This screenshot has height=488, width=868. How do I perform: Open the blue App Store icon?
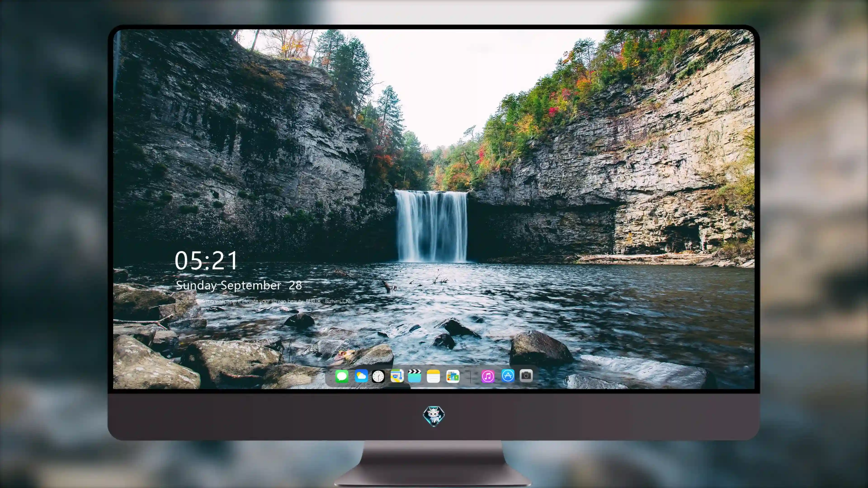508,375
